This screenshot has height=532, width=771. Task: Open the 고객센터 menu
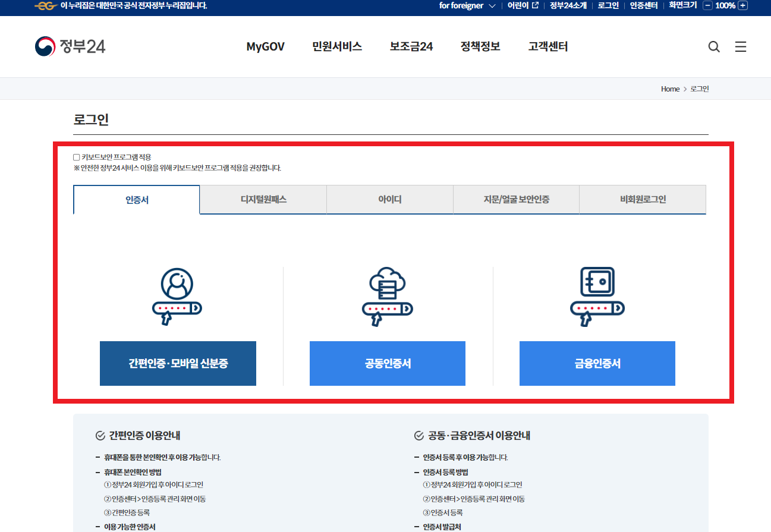(x=548, y=46)
